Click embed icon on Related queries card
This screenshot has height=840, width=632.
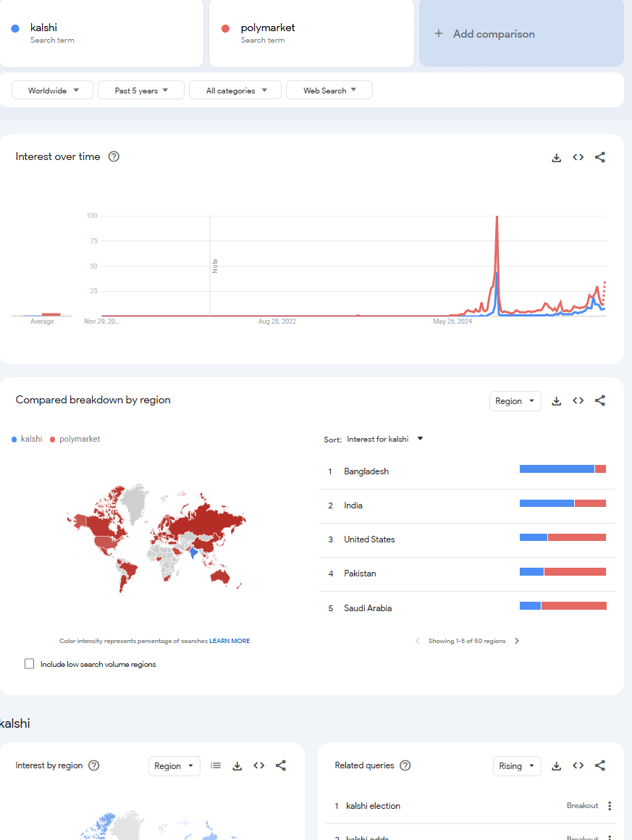coord(578,765)
